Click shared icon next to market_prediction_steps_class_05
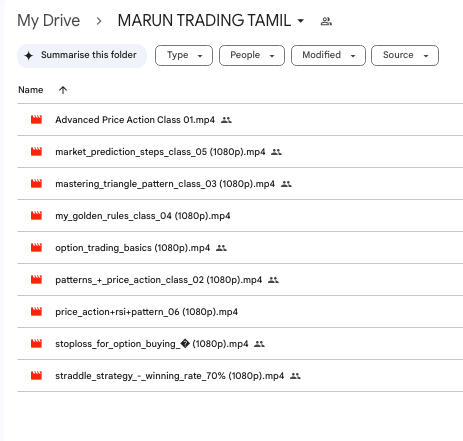Image resolution: width=463 pixels, height=441 pixels. click(x=276, y=152)
